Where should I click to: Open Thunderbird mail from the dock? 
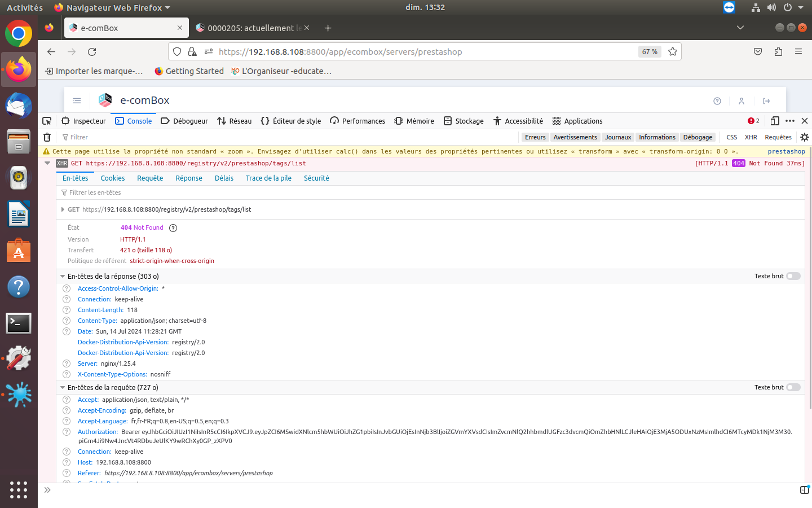click(x=19, y=106)
